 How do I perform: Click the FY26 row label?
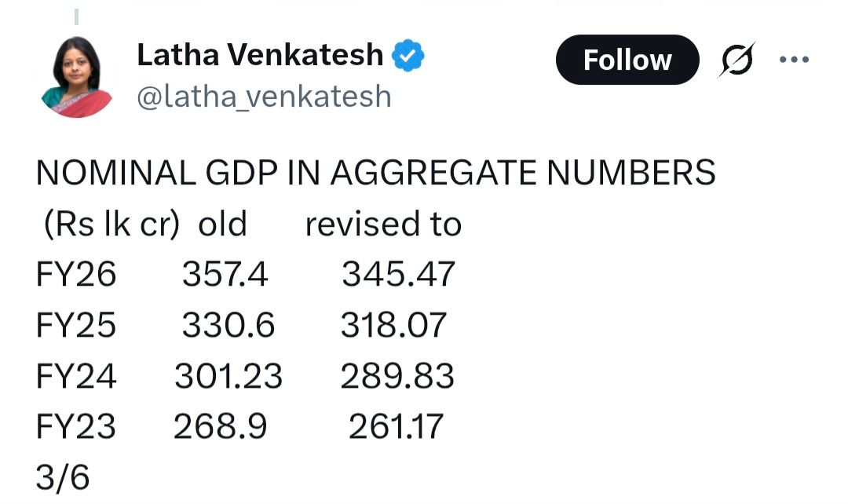[76, 275]
